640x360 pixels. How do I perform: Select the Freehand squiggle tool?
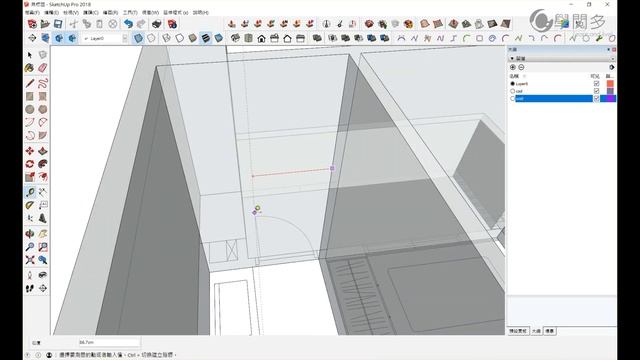tap(42, 83)
